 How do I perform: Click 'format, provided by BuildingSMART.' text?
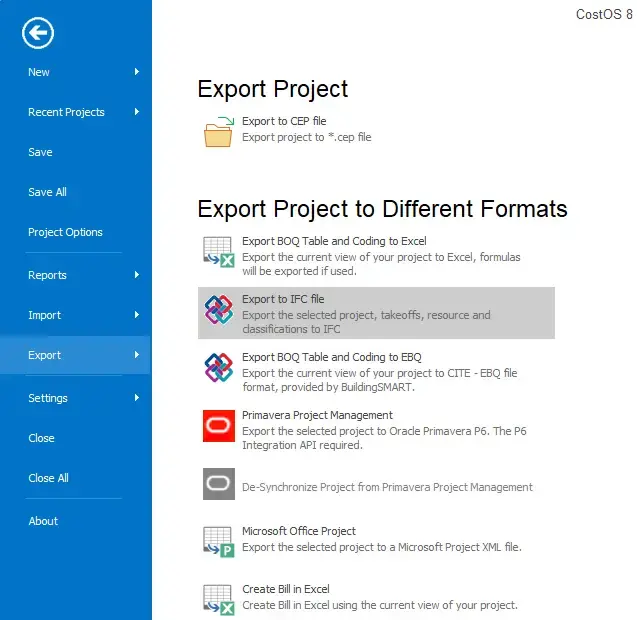coord(328,387)
